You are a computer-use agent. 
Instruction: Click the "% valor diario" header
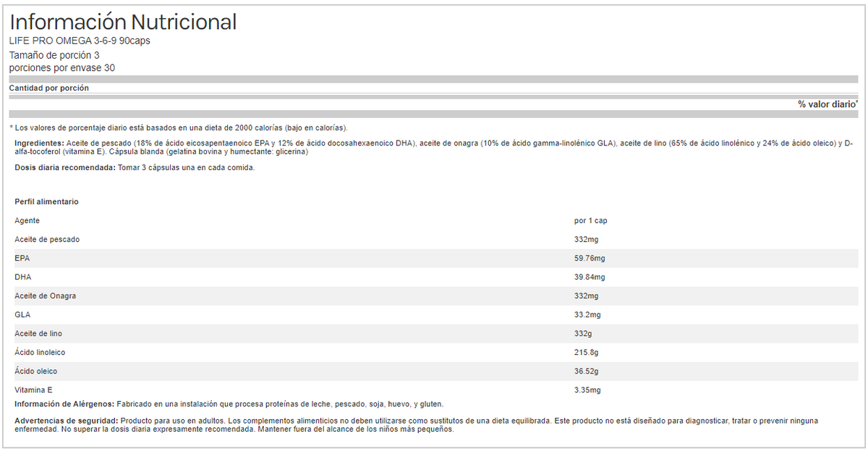(827, 104)
